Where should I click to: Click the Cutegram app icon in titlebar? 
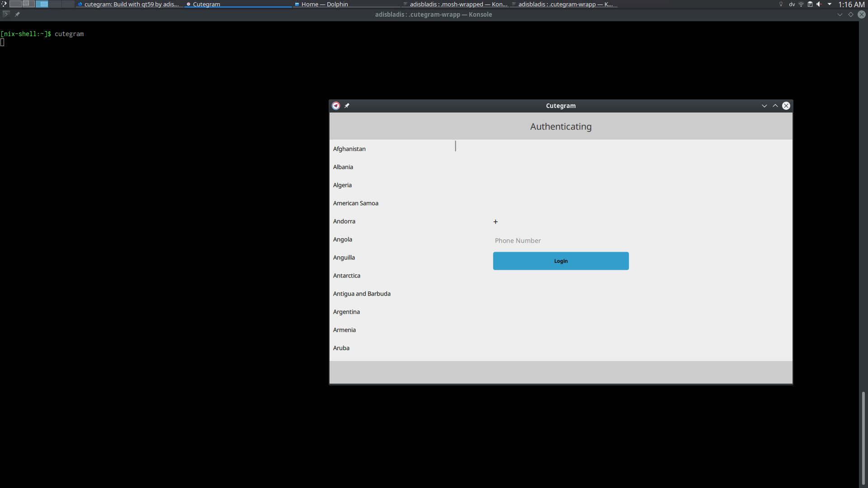pos(336,106)
